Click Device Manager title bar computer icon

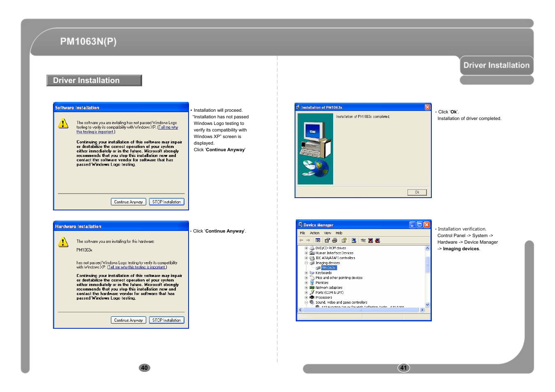(x=300, y=225)
